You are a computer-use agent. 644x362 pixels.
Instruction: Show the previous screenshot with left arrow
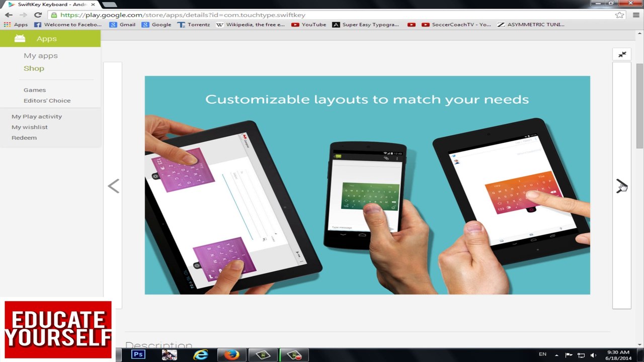click(x=113, y=186)
